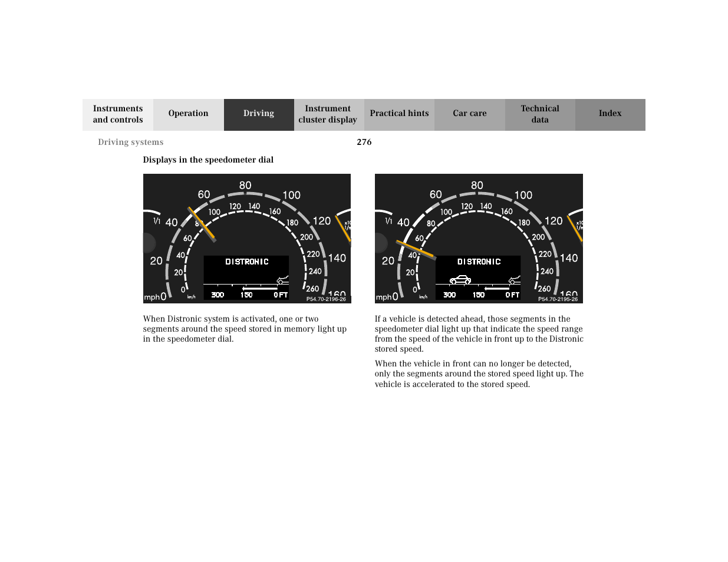Click heading Displays in the speedometer dial
The width and height of the screenshot is (728, 562).
click(x=208, y=160)
